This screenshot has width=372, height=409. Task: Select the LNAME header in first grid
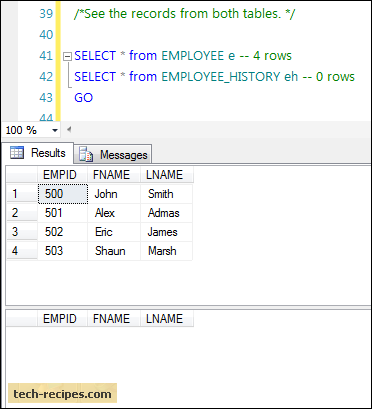(167, 175)
